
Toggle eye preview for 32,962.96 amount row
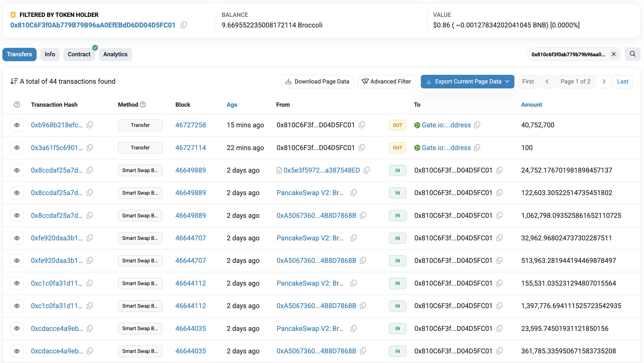(x=17, y=238)
